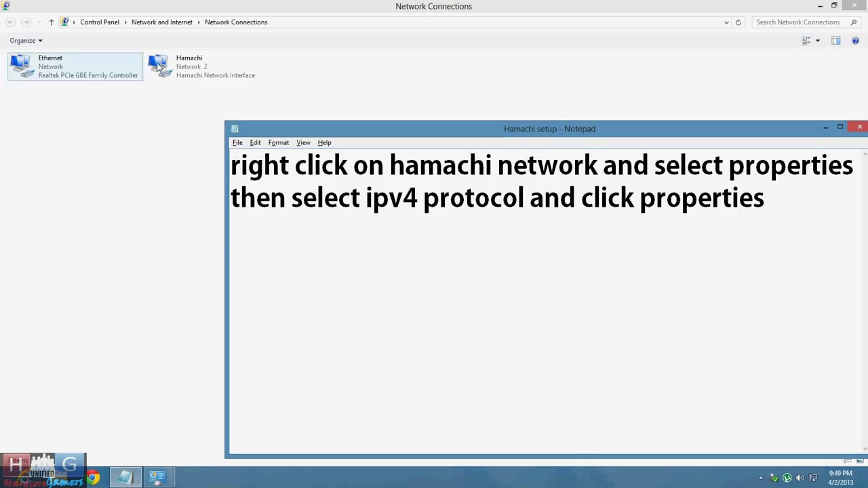868x488 pixels.
Task: Refresh the Network Connections view
Action: pyautogui.click(x=738, y=22)
